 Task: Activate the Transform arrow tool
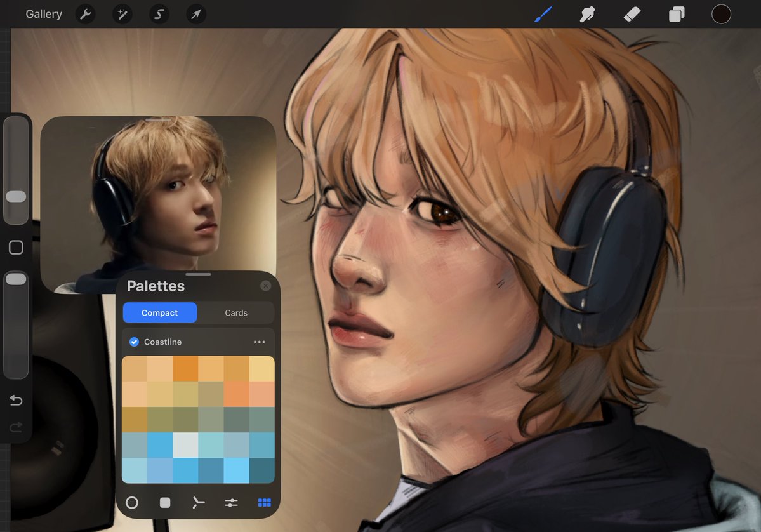(196, 14)
